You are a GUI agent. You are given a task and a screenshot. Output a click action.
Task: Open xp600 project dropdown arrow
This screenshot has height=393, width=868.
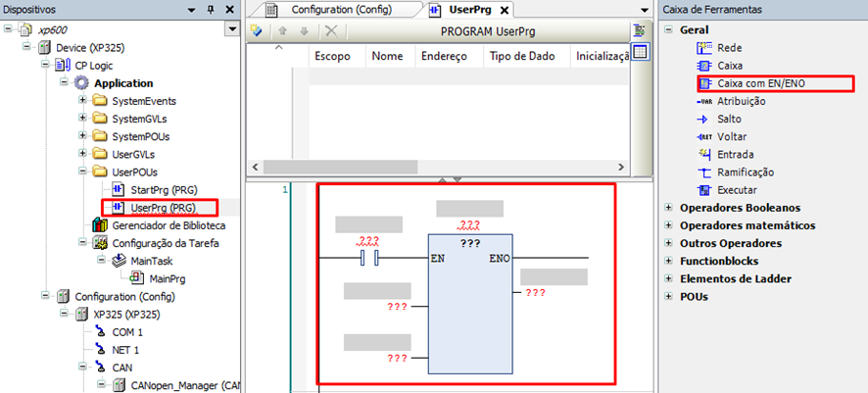pyautogui.click(x=231, y=30)
